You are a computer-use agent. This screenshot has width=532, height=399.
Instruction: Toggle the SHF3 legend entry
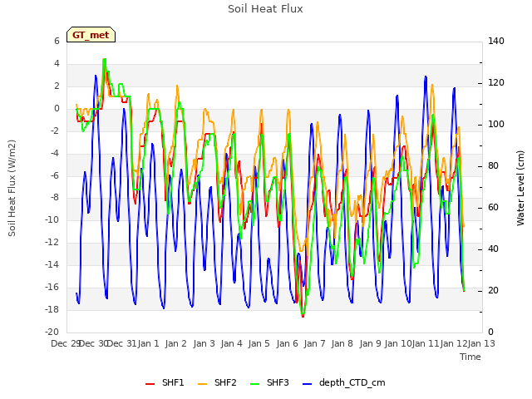(x=269, y=382)
